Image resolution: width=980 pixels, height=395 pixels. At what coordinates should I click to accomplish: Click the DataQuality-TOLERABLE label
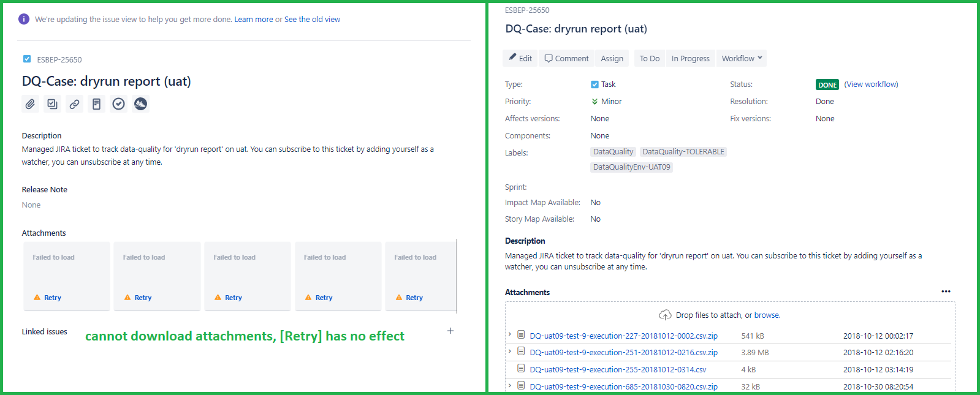pyautogui.click(x=683, y=152)
